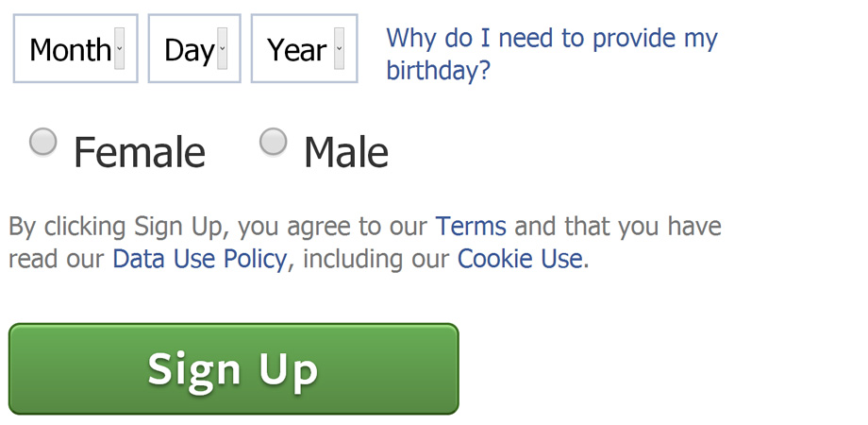Click the small arrow on Month selector
The height and width of the screenshot is (425, 868).
coord(120,49)
